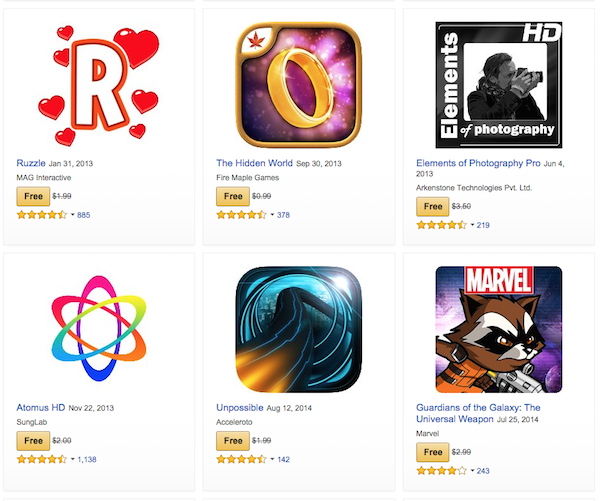Get Guardians of the Galaxy Free button
Screen dimensions: 600x501
(433, 452)
